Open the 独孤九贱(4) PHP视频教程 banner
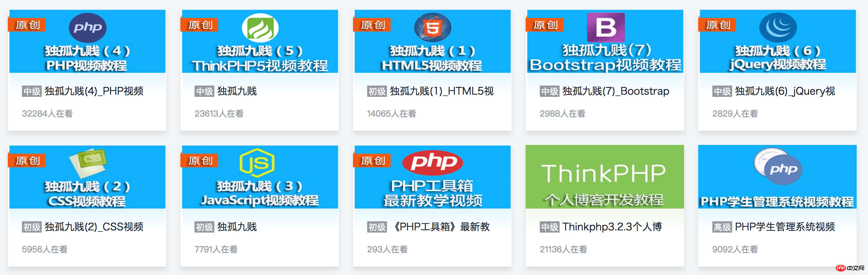Image resolution: width=868 pixels, height=275 pixels. pyautogui.click(x=87, y=41)
